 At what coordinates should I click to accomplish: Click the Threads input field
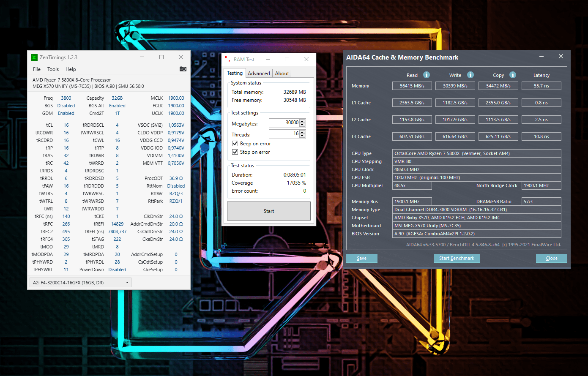(284, 134)
